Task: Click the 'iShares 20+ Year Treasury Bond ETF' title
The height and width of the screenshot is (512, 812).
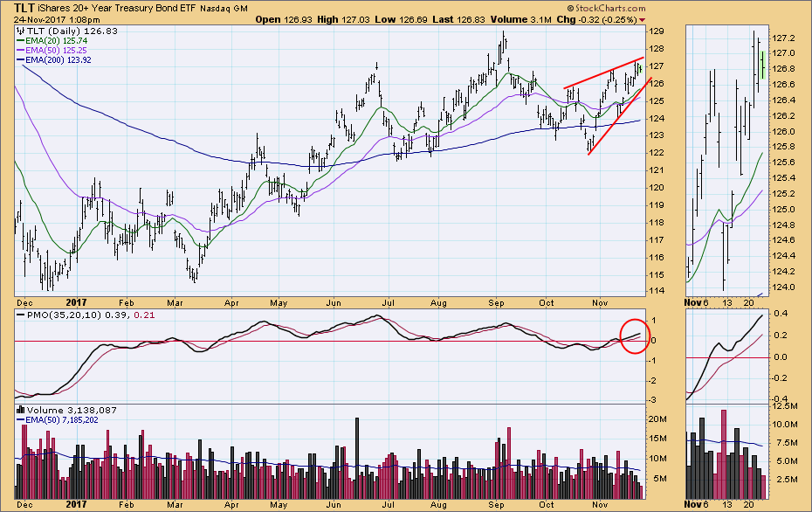Action: point(116,8)
